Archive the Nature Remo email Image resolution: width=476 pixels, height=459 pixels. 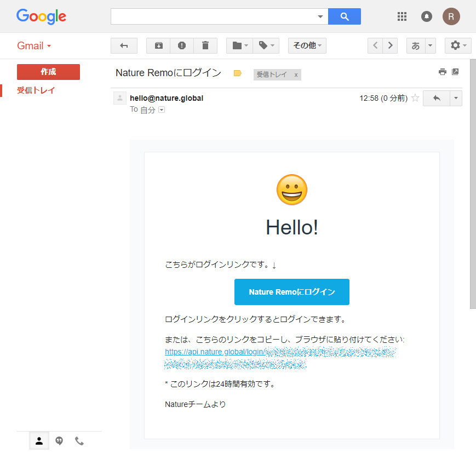(x=158, y=45)
